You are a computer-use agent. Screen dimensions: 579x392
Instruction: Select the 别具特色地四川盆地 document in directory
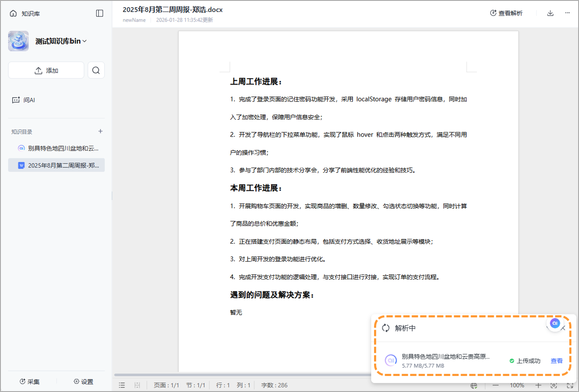pos(56,148)
